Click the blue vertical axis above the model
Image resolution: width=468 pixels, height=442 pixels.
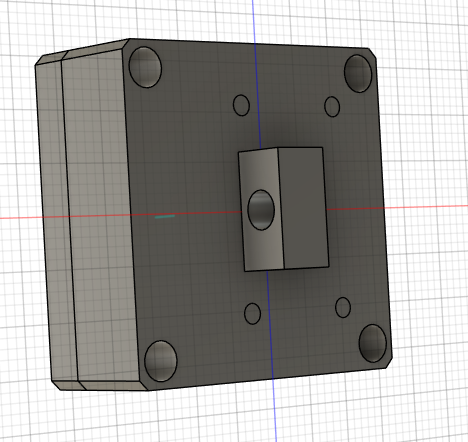(x=253, y=21)
